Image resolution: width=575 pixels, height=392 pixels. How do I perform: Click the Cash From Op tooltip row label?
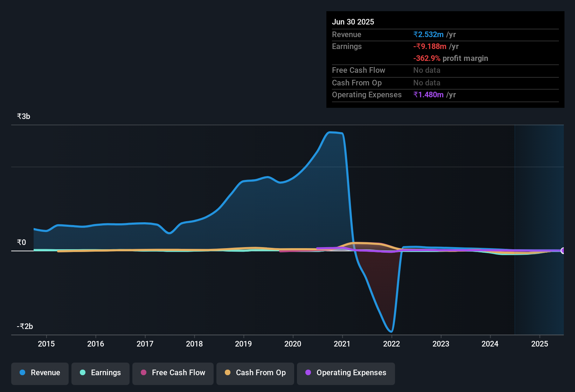(357, 83)
